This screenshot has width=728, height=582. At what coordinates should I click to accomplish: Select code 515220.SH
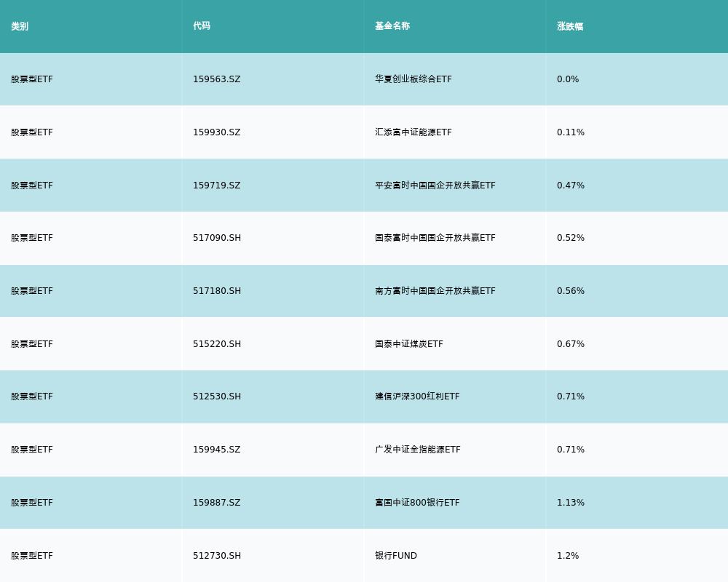(217, 344)
